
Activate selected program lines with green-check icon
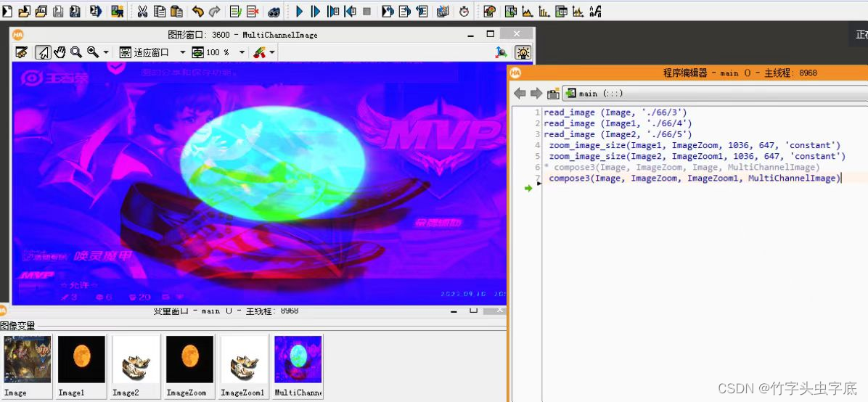click(x=235, y=11)
